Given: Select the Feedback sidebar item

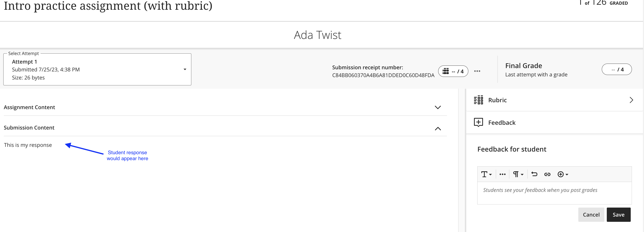Looking at the screenshot, I should (x=502, y=122).
